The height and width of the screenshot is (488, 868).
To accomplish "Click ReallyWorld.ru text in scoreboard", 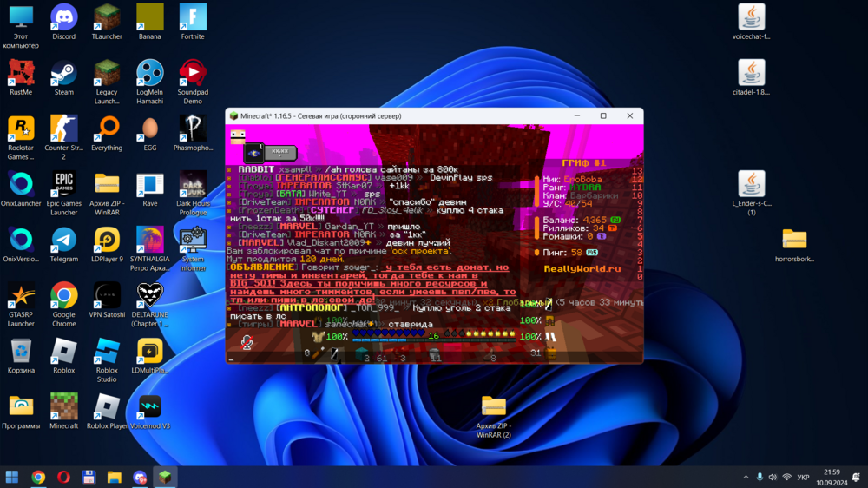I will tap(582, 268).
